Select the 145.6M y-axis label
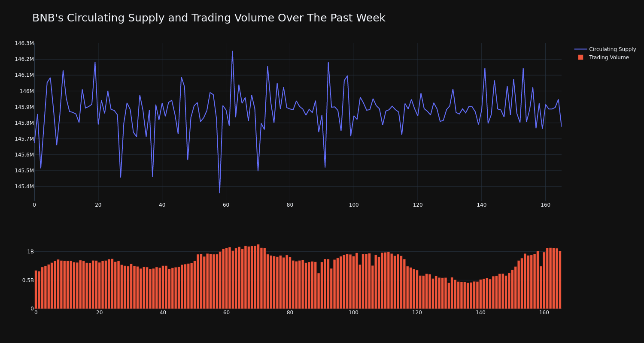This screenshot has height=343, width=644. [x=24, y=154]
